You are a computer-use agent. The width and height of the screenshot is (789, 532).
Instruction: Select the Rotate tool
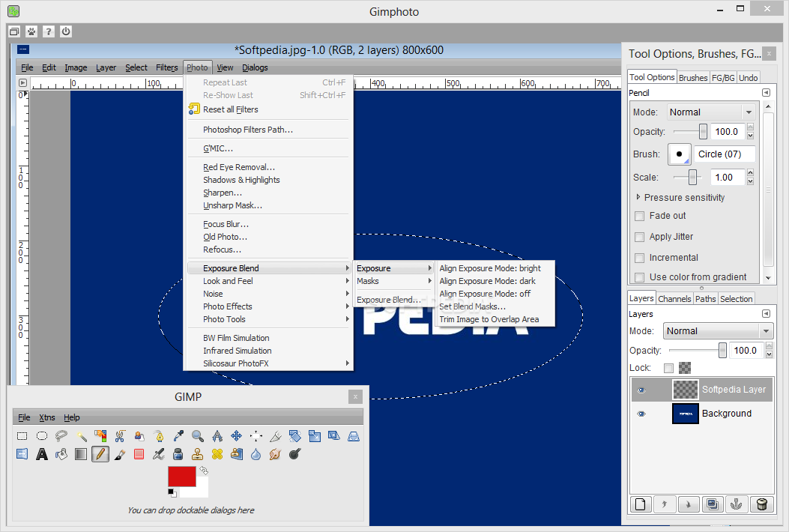tap(295, 436)
